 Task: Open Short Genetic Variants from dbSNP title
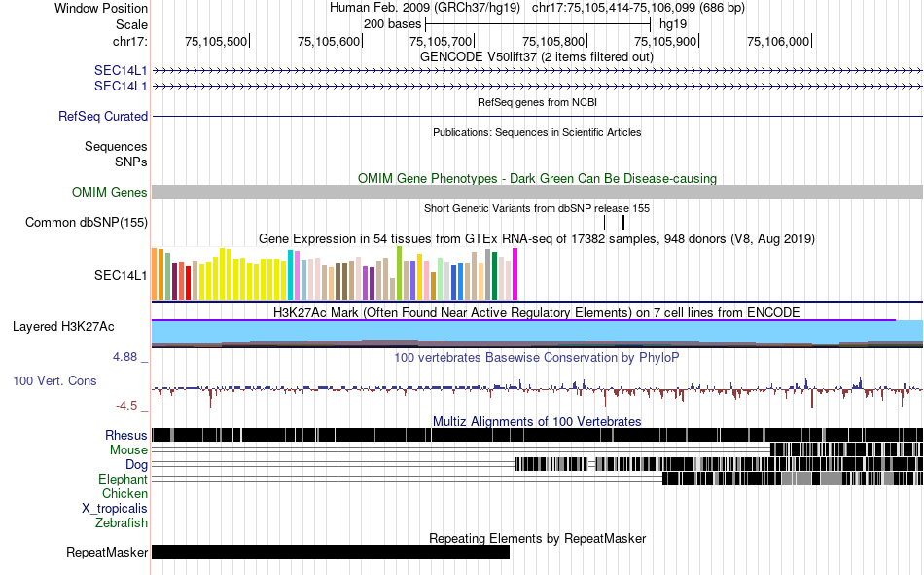pos(537,209)
